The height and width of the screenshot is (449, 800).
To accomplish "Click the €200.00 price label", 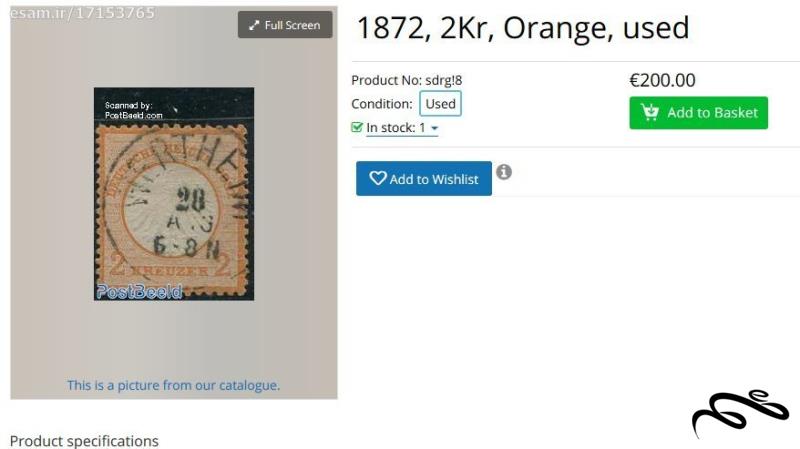I will pyautogui.click(x=662, y=80).
